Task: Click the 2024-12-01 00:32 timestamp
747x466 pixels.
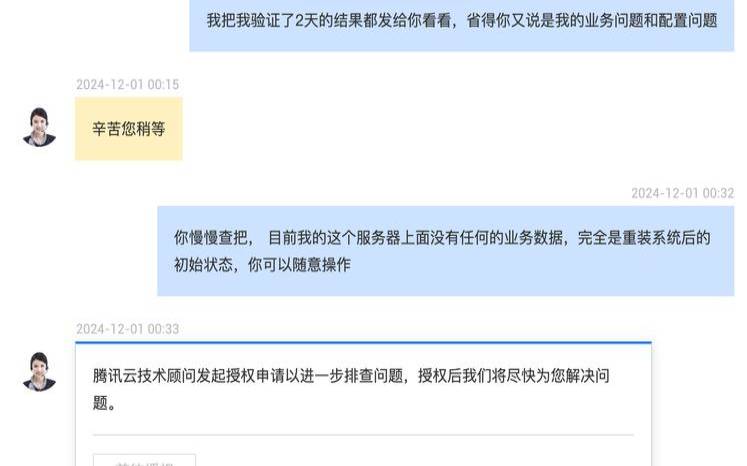Action: pyautogui.click(x=682, y=193)
